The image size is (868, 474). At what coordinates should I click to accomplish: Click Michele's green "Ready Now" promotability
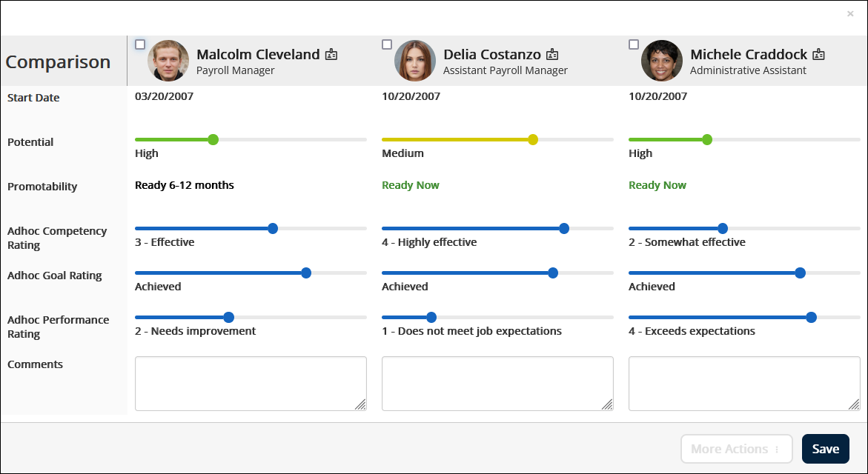click(x=657, y=185)
